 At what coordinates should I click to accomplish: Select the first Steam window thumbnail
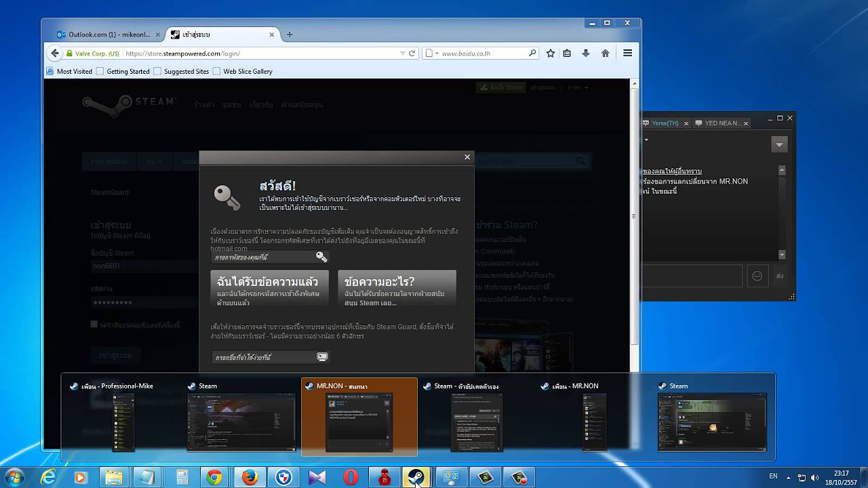241,416
